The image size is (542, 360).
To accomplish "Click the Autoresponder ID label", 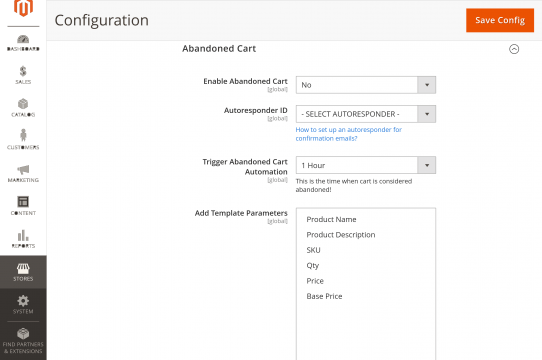I will [x=255, y=110].
